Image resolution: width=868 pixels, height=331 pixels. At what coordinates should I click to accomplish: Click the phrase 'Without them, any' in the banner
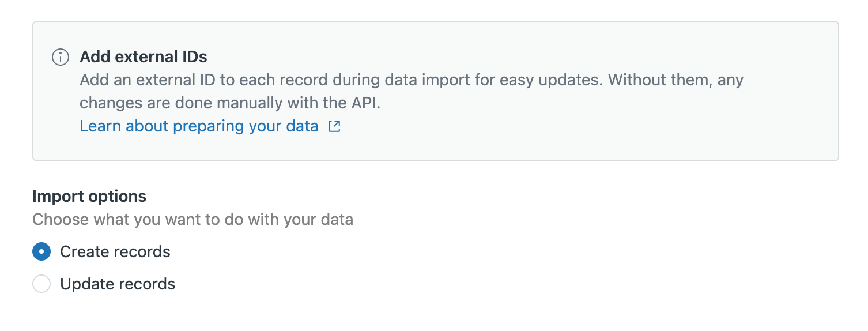pos(676,80)
